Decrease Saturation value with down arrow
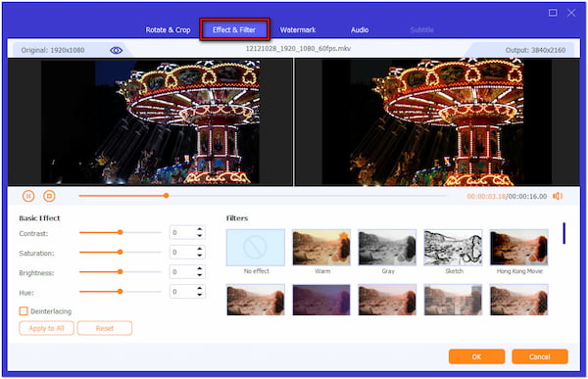Screen dimensions: 588x379 coord(200,256)
